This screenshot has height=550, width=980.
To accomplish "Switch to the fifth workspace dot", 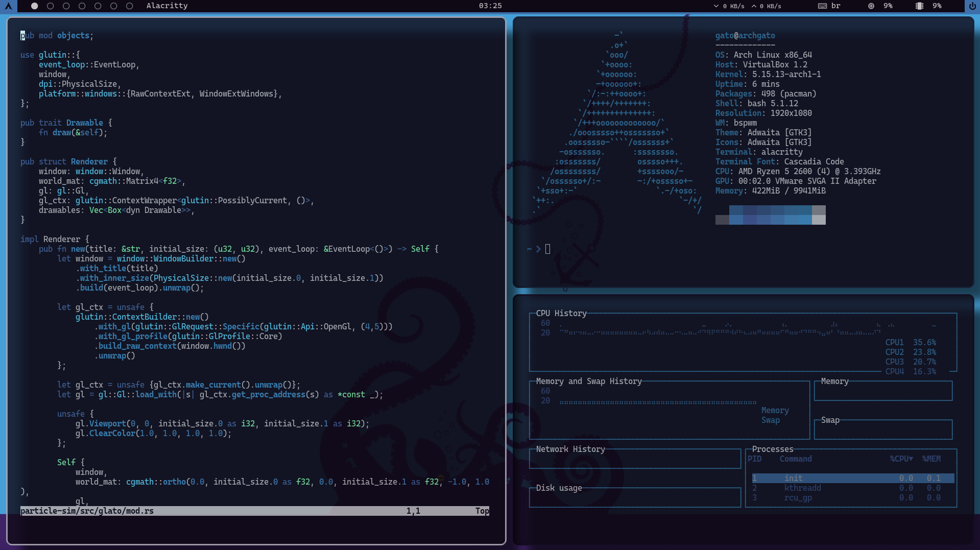I will (98, 6).
